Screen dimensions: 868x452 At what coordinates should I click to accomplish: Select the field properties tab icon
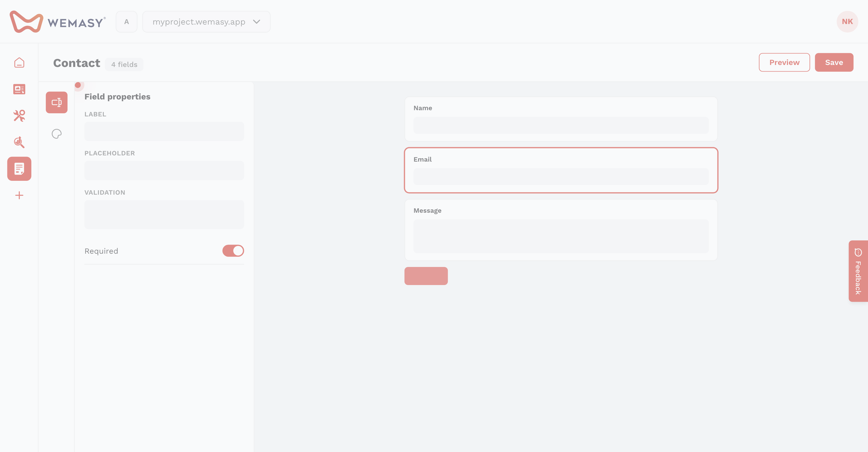coord(57,102)
